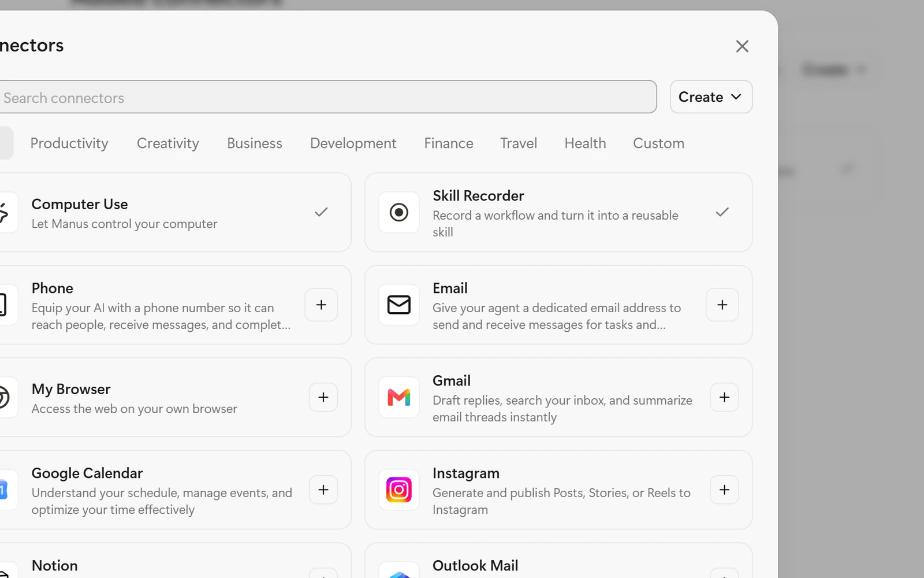Click 'Draft replies, search your inbox' description
Viewport: 924px width, 578px height.
pos(562,409)
